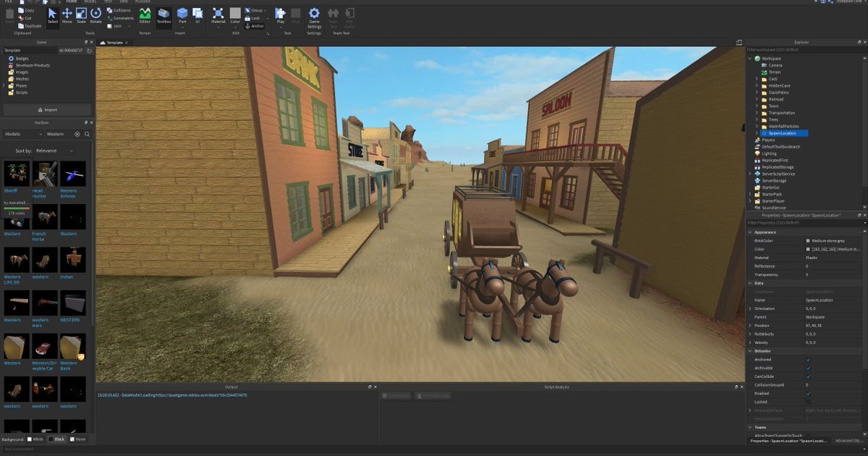Click the Anchor button
The height and width of the screenshot is (456, 868).
tap(255, 25)
